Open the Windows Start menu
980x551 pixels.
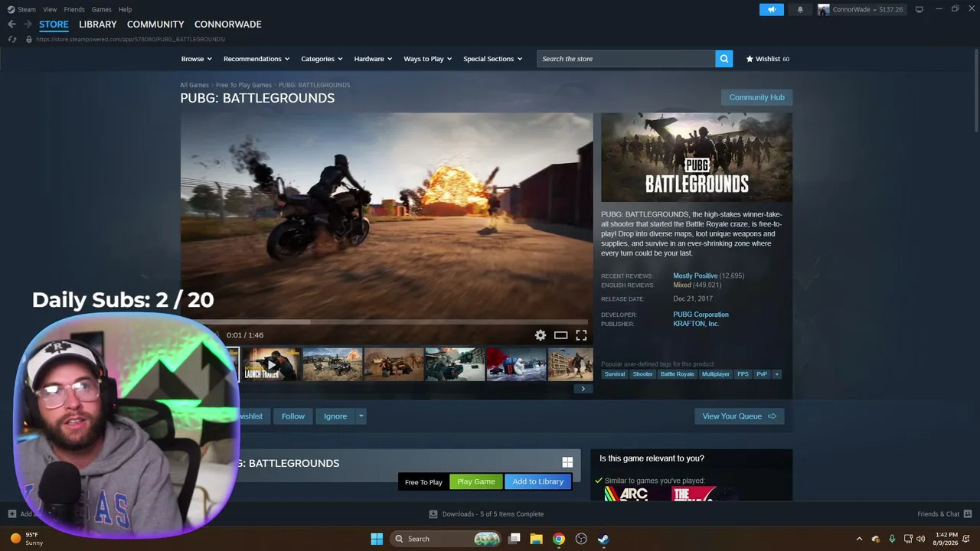pyautogui.click(x=377, y=539)
